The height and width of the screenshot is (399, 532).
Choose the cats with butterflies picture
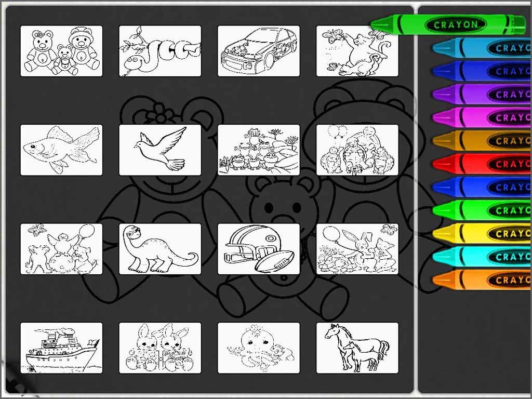[357, 51]
